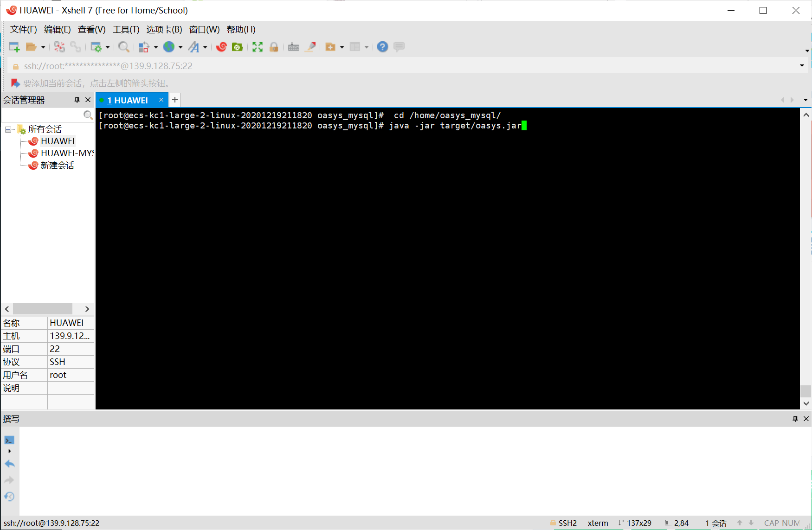Viewport: 812px width, 530px height.
Task: Select the 新建会话 session in the tree
Action: tap(57, 166)
